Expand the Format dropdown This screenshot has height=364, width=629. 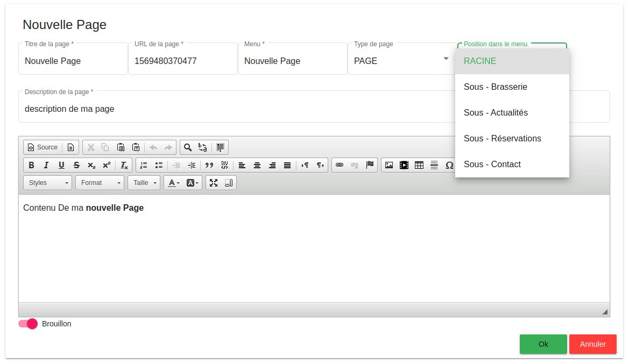pos(100,183)
